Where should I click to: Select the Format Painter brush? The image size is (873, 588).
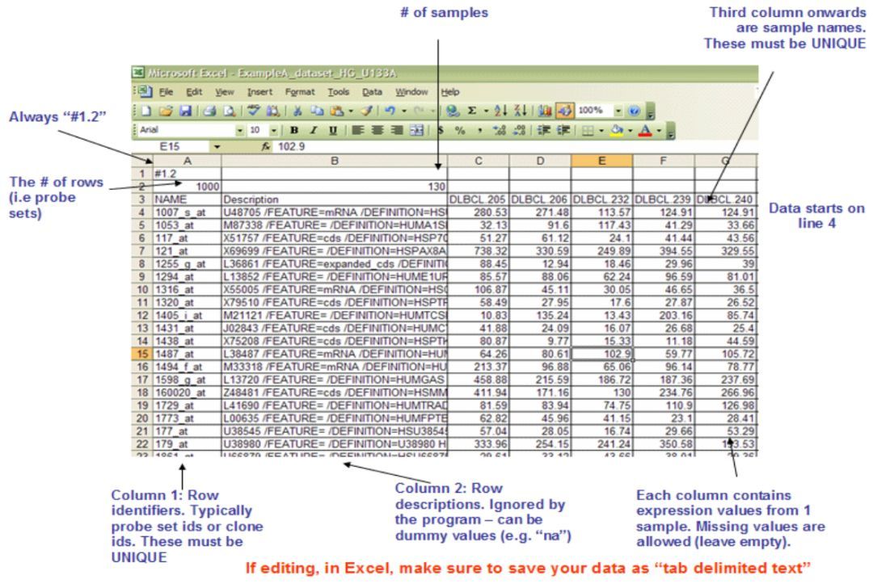[366, 111]
